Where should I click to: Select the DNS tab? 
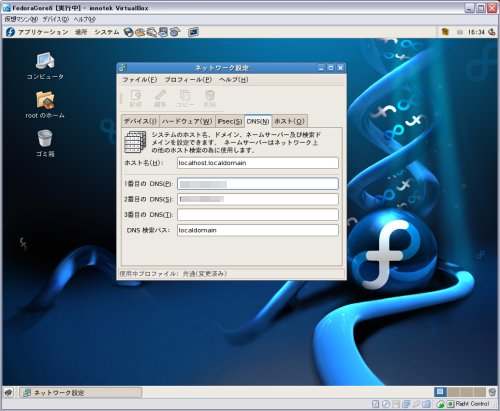258,121
